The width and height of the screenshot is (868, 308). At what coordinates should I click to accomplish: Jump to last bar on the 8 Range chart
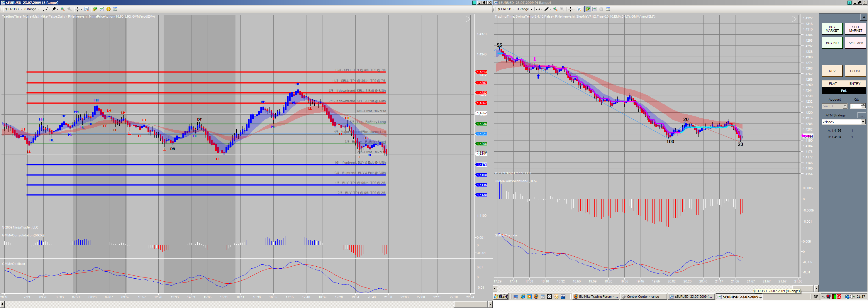469,19
